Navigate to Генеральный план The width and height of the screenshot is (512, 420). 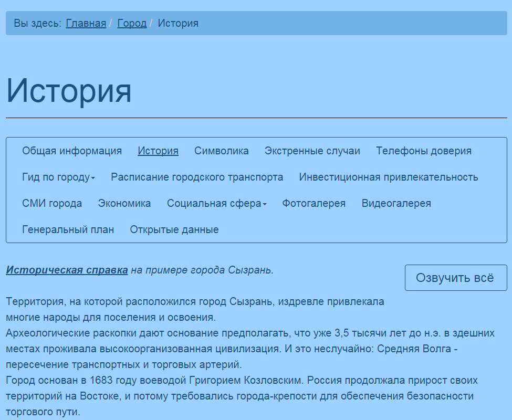[68, 230]
